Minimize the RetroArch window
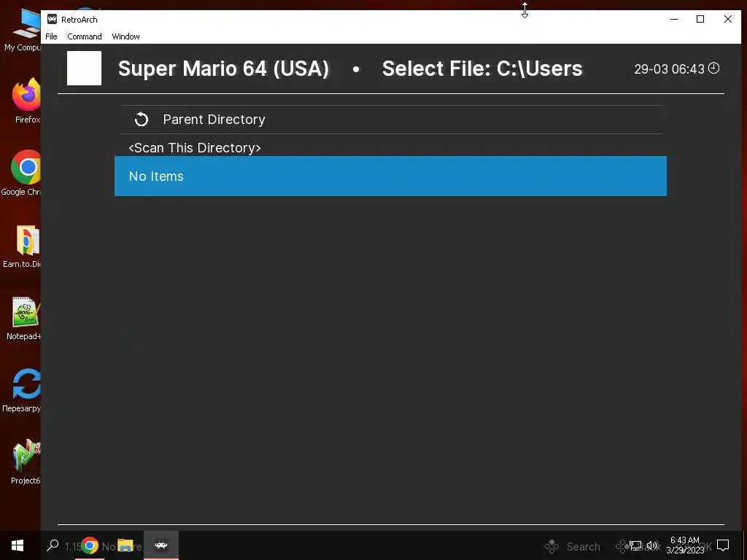The image size is (747, 560). 674,19
